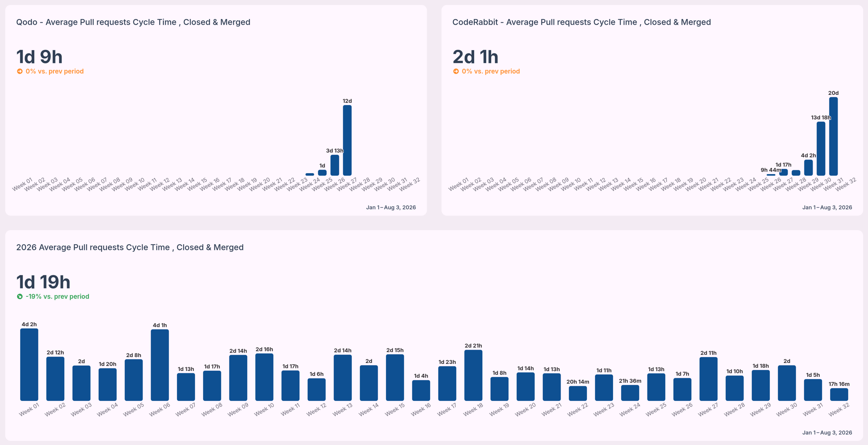Select the Week 15 bar in 2026 chart

(395, 378)
